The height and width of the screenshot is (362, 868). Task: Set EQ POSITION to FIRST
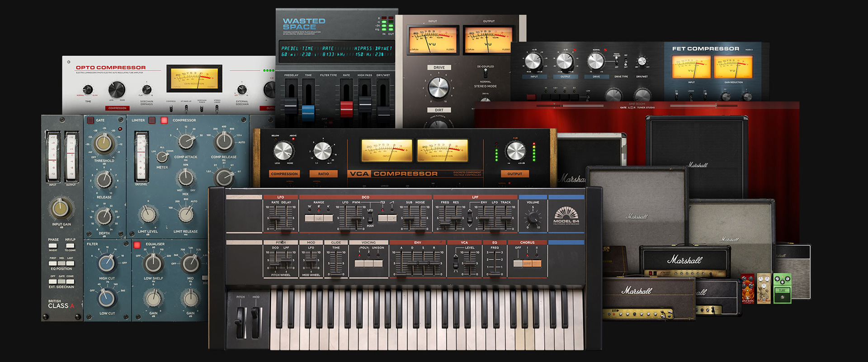[53, 263]
